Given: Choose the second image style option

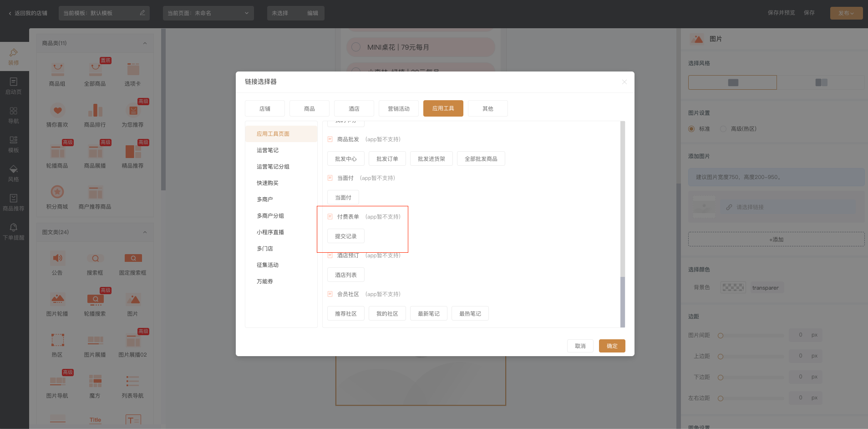Looking at the screenshot, I should (x=821, y=82).
